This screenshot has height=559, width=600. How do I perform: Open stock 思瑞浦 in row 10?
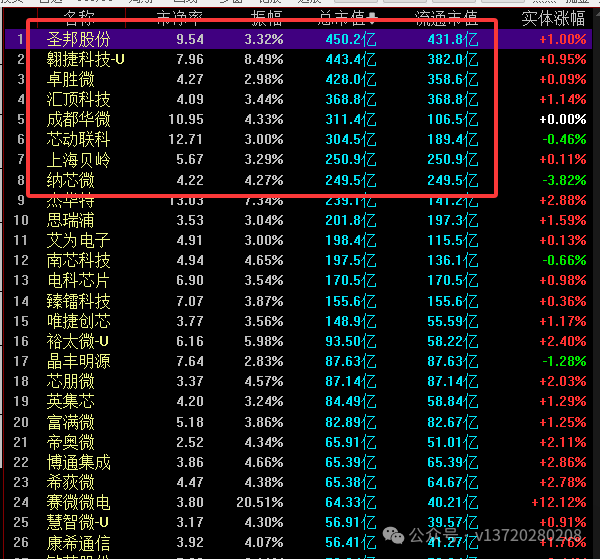(x=70, y=220)
